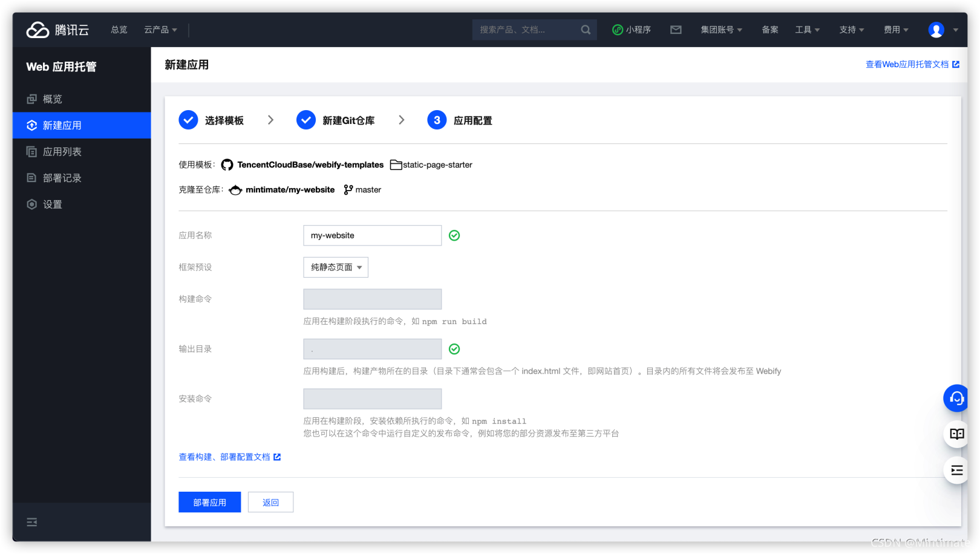This screenshot has height=554, width=980.
Task: Click the TencentCloudBase/webify-templates link
Action: [x=310, y=165]
